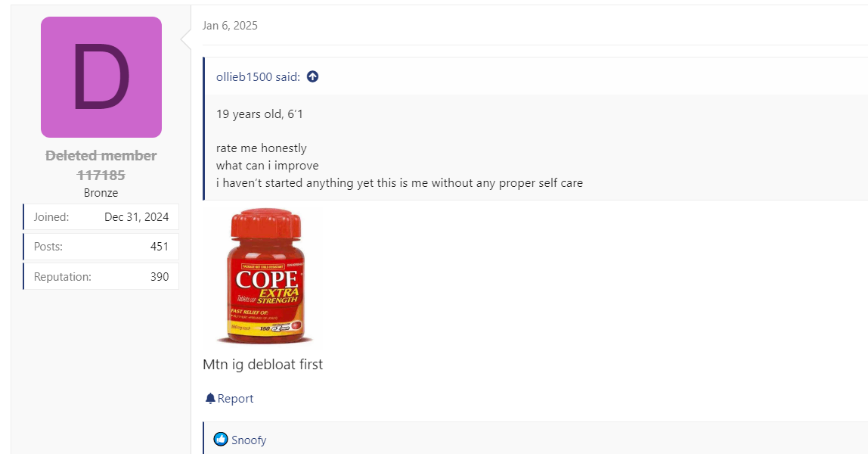
Task: Report this post using the Report link
Action: pos(229,399)
